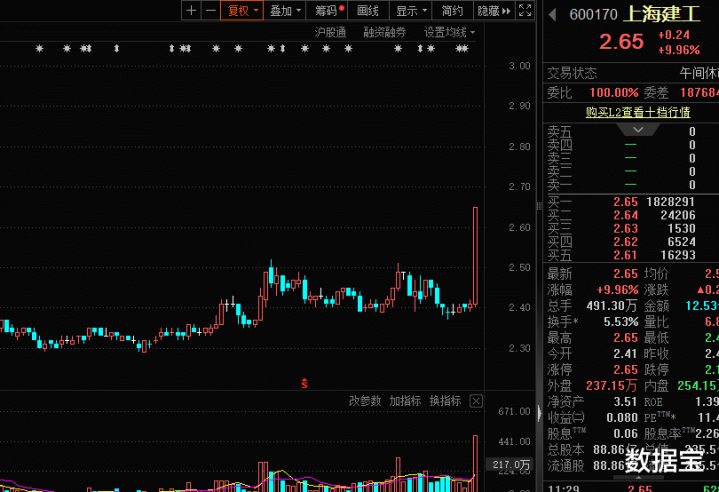Click the 总手 value 491.30万
719x492 pixels.
pyautogui.click(x=612, y=306)
